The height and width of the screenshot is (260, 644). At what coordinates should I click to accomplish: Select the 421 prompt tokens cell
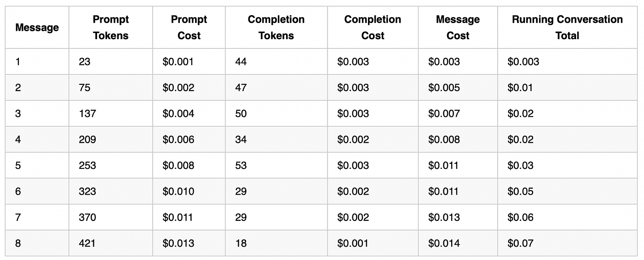pyautogui.click(x=87, y=243)
